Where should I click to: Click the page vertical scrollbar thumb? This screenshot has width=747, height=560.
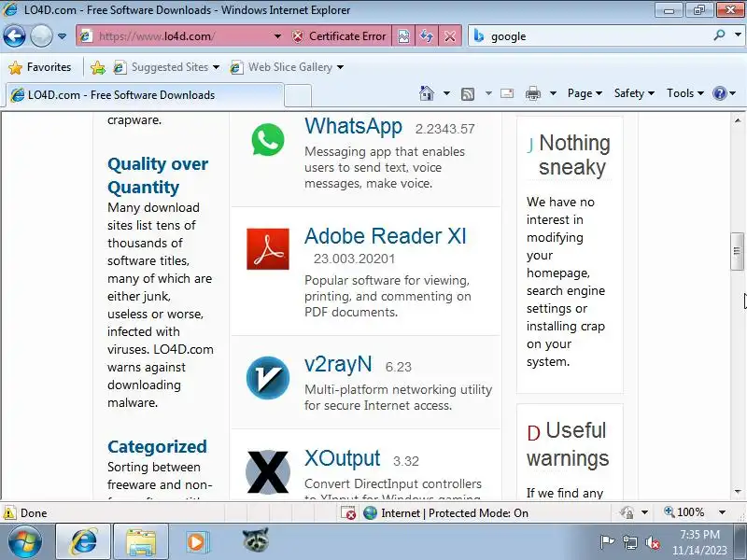pos(737,251)
